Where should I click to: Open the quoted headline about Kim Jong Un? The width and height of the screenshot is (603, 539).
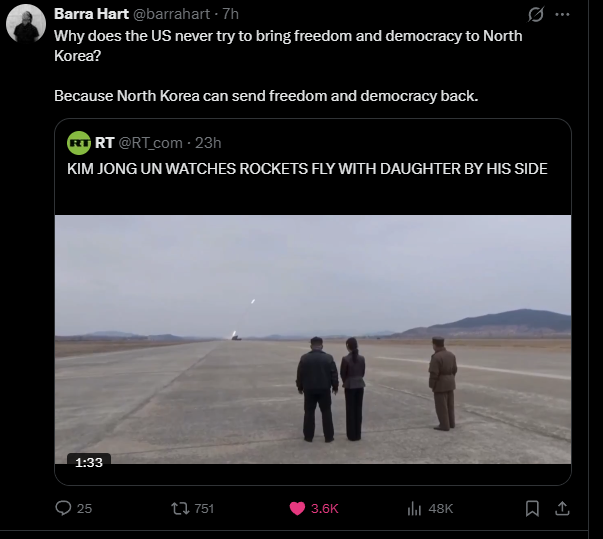pos(307,169)
